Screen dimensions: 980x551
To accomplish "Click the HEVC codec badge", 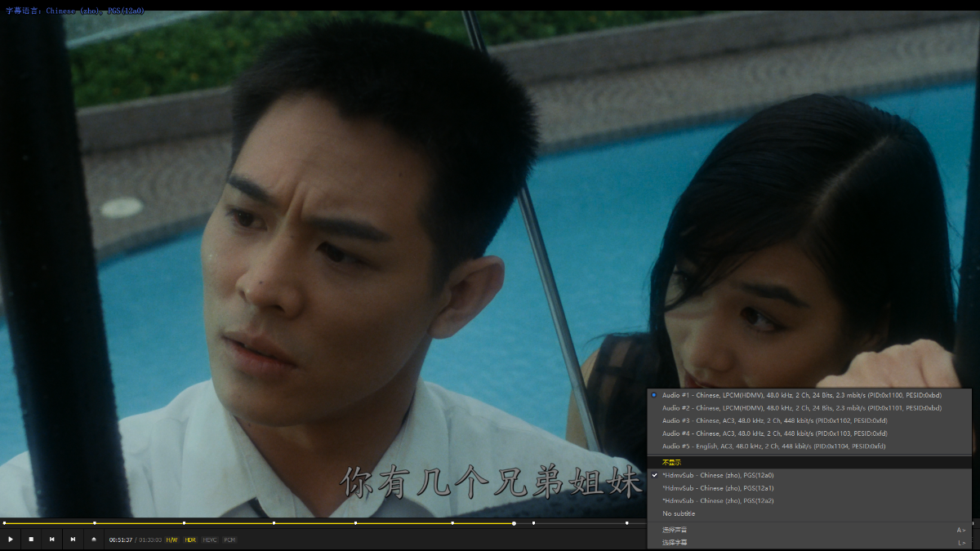I will [210, 540].
